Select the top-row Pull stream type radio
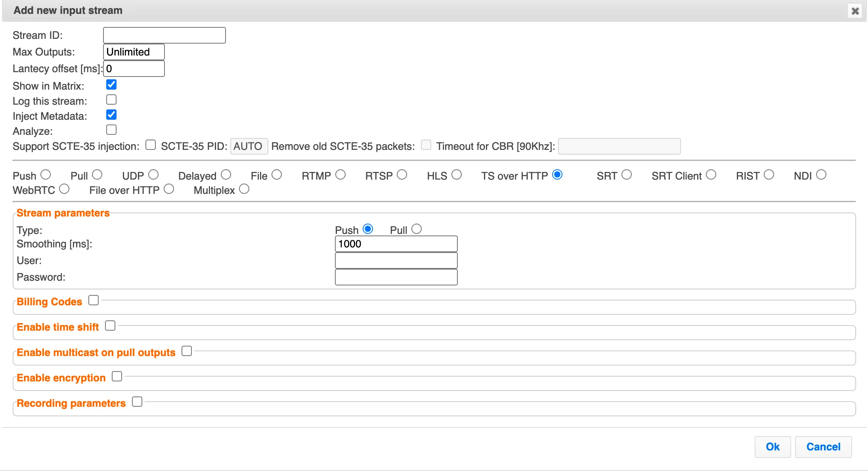This screenshot has width=868, height=471. [97, 174]
